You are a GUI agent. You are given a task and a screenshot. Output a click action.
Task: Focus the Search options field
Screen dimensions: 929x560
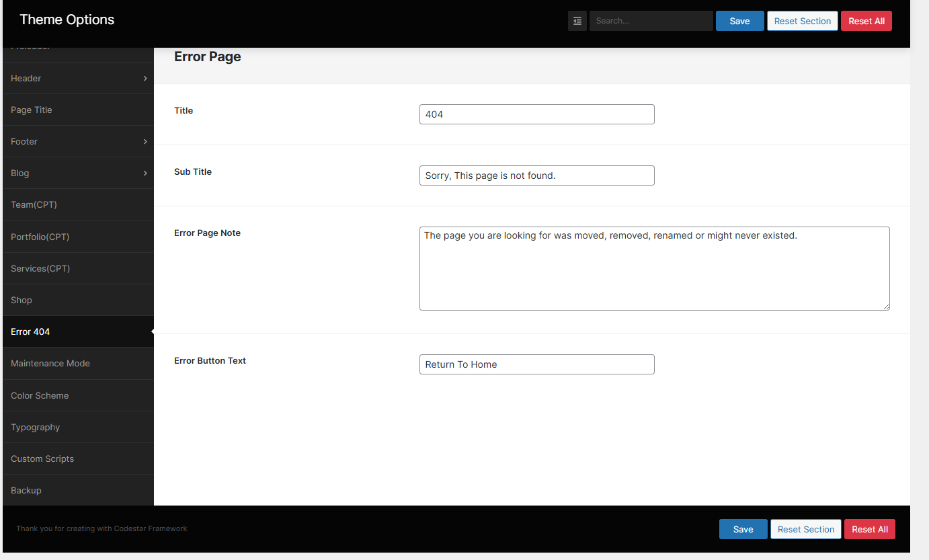[x=650, y=21]
